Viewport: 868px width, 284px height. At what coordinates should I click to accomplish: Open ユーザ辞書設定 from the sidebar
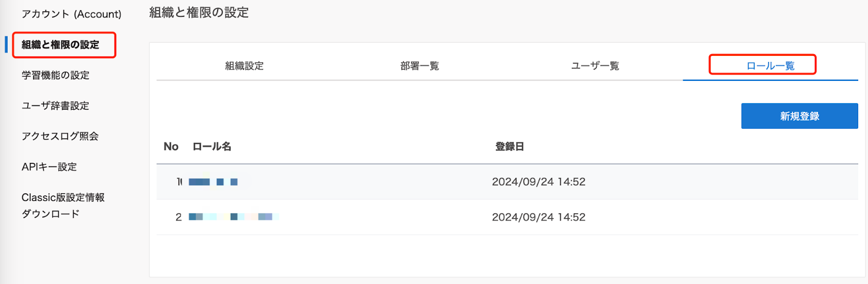point(55,105)
